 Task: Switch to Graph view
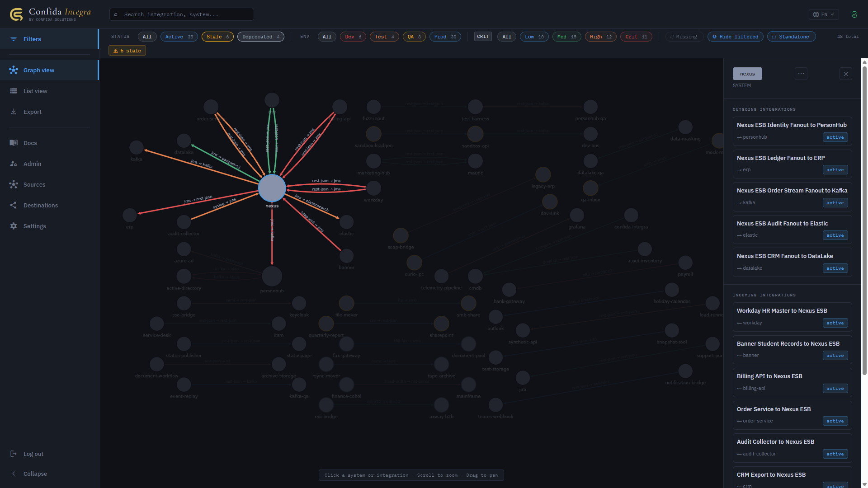pos(49,70)
